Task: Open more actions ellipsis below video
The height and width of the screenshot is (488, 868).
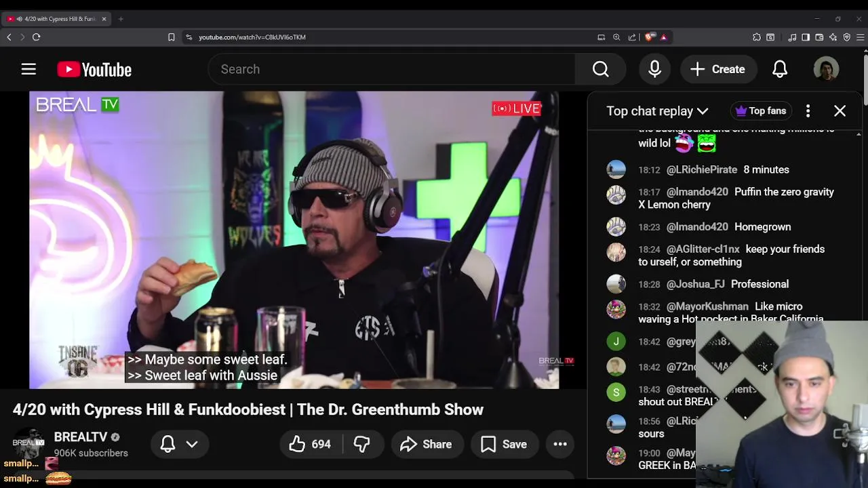Action: click(560, 444)
